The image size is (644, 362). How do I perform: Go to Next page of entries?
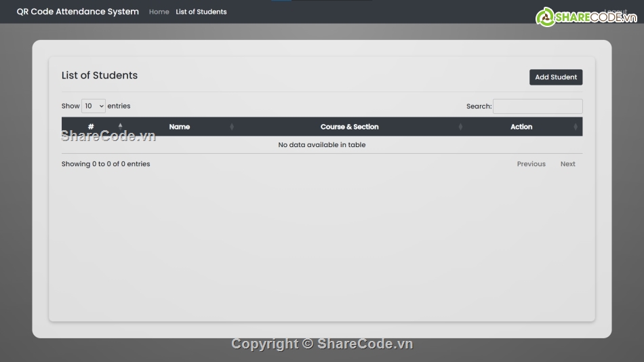click(567, 164)
